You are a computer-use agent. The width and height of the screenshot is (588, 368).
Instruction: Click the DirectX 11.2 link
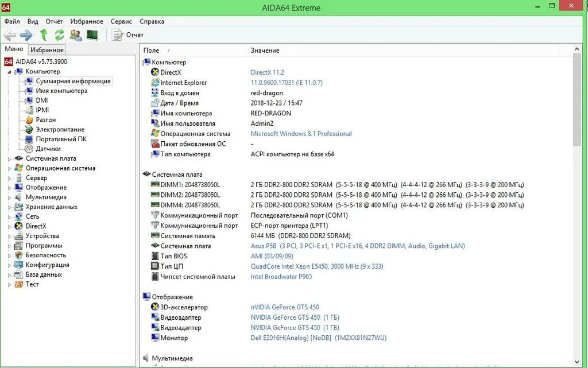click(x=268, y=72)
